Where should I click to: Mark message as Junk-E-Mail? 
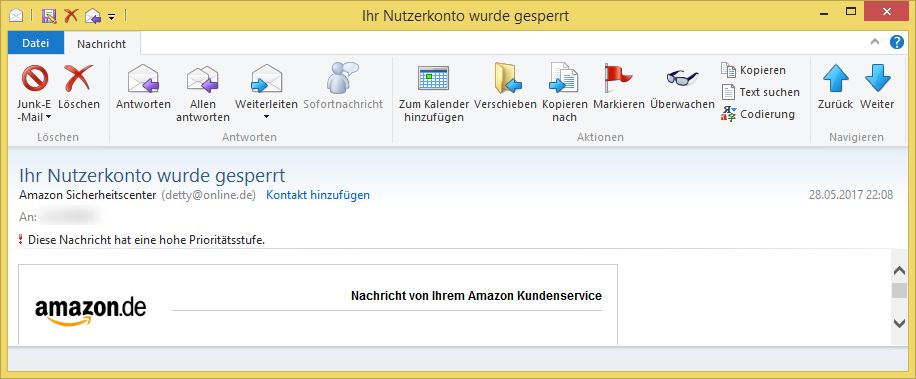[34, 93]
